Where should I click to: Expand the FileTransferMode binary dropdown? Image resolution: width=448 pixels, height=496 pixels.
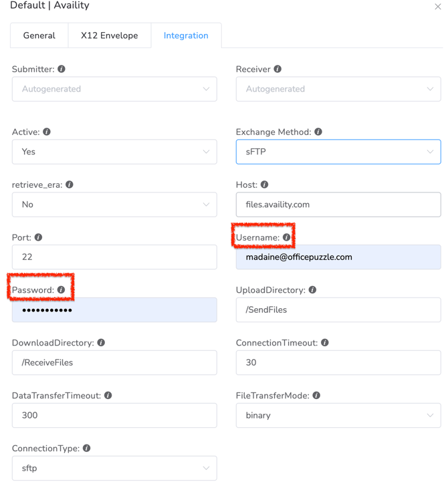[338, 415]
